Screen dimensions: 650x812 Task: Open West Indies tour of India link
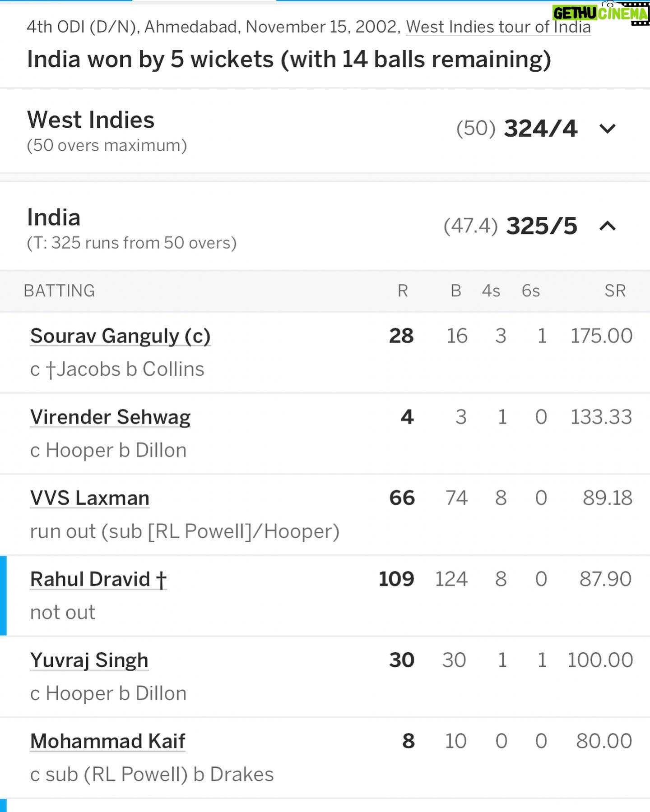[x=498, y=27]
